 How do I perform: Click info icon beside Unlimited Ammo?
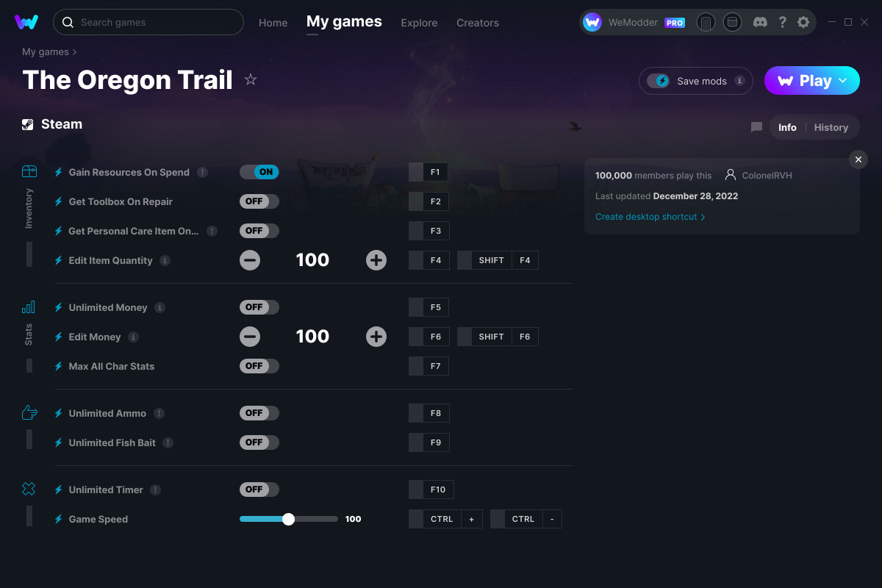(x=159, y=413)
